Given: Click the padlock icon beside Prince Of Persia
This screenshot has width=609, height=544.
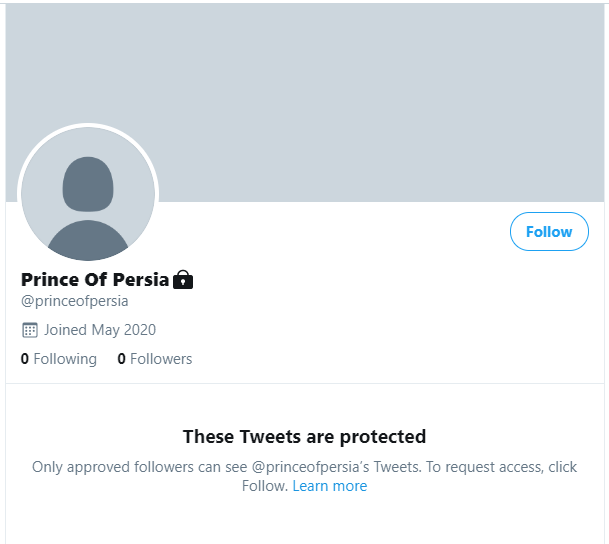Looking at the screenshot, I should click(183, 280).
